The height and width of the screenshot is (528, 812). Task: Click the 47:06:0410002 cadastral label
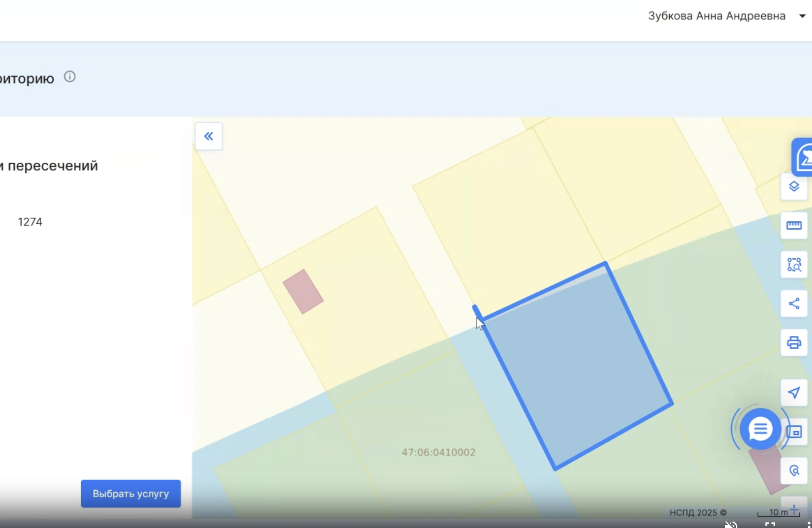[x=438, y=453]
